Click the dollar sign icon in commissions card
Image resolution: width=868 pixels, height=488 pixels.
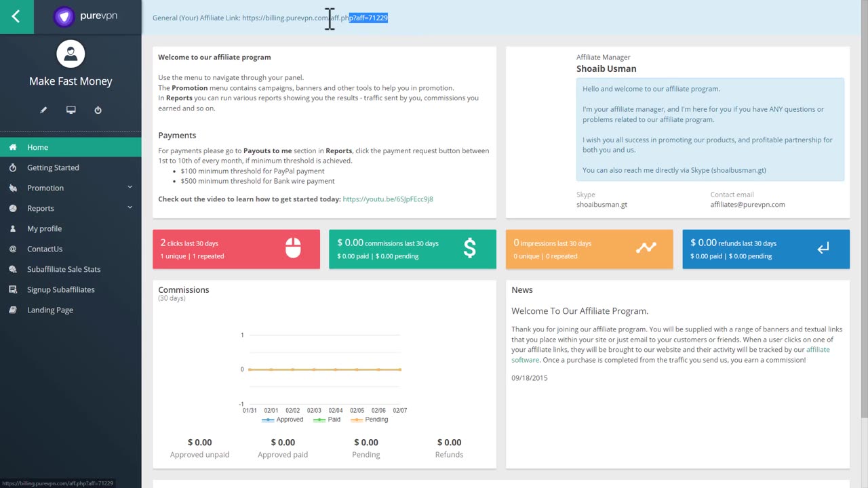click(469, 249)
